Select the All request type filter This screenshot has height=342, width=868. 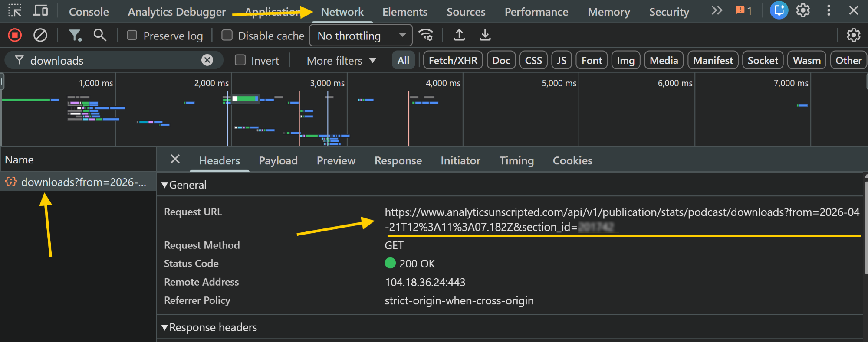[x=403, y=60]
